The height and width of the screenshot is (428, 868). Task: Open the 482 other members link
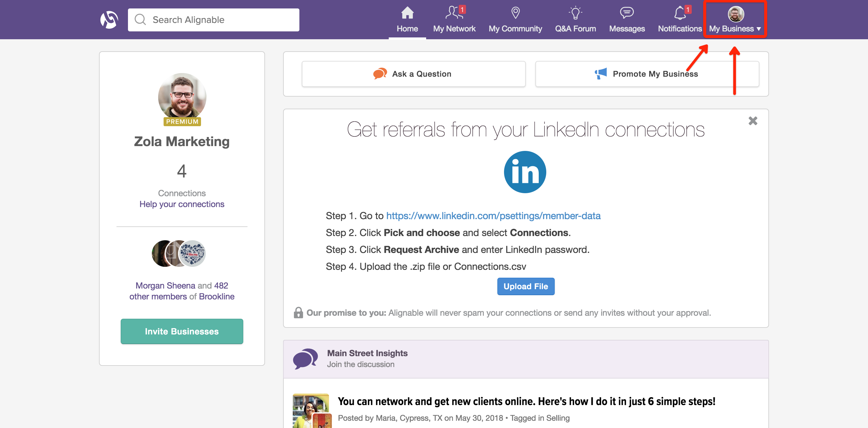click(x=179, y=291)
